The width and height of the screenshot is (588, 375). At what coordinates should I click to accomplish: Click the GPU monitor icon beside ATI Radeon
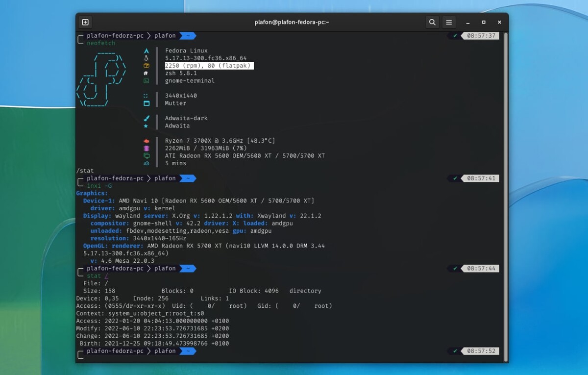pyautogui.click(x=146, y=156)
